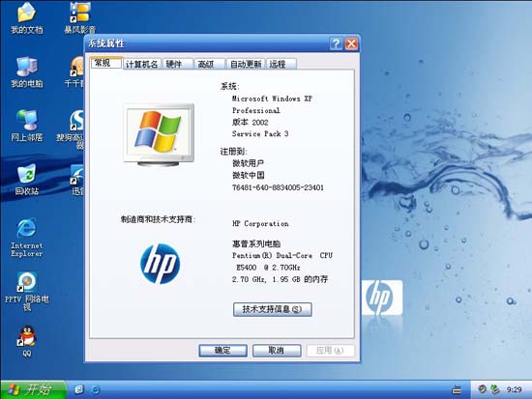532x399 pixels.
Task: Click the round shield tray icon
Action: pyautogui.click(x=482, y=388)
